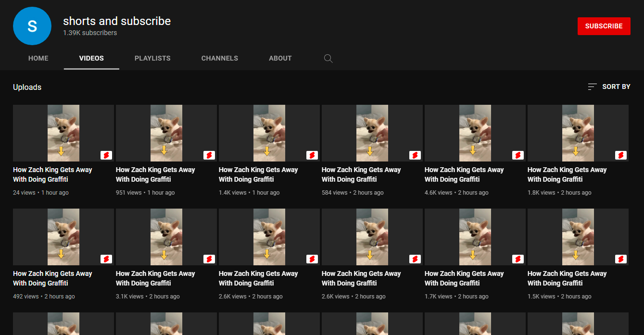Screen dimensions: 644x335
Task: Click the red SUBSCRIBE button
Action: (x=604, y=26)
